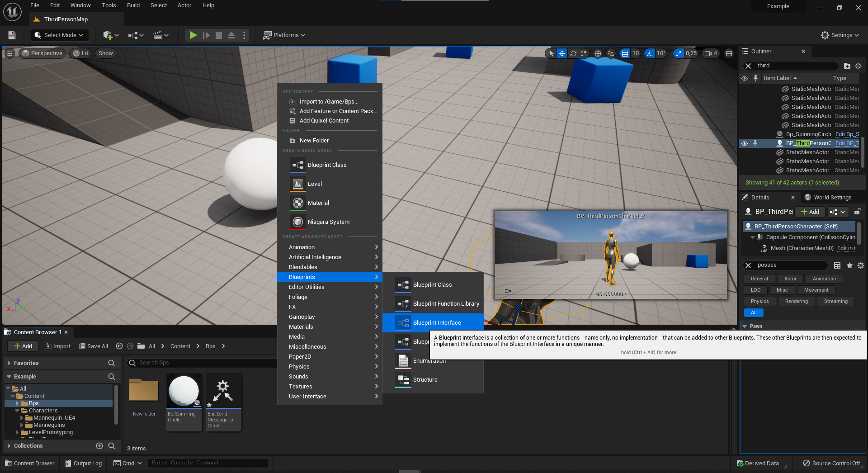The width and height of the screenshot is (868, 473).
Task: Click the Advance Frame button beside Play
Action: tap(206, 35)
